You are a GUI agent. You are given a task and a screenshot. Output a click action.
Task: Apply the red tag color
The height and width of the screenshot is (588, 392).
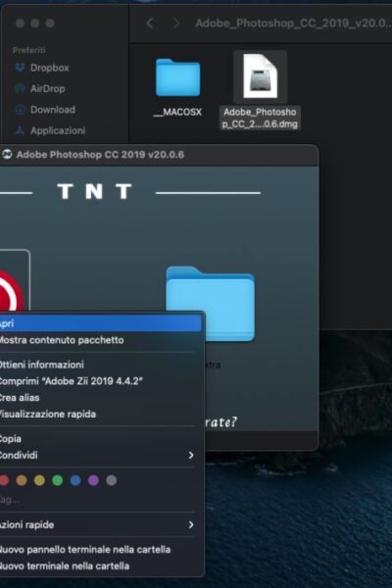[x=3, y=480]
